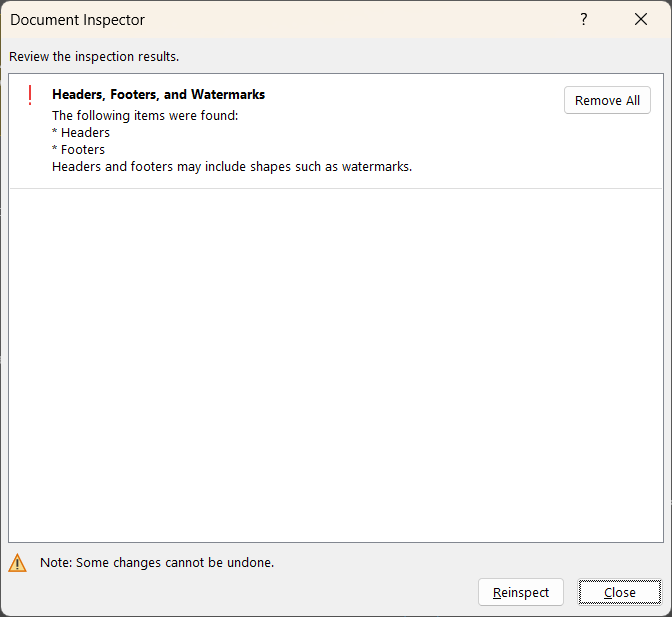Click the empty footer space left of Reinspect
Viewport: 672px width, 617px height.
tap(250, 592)
